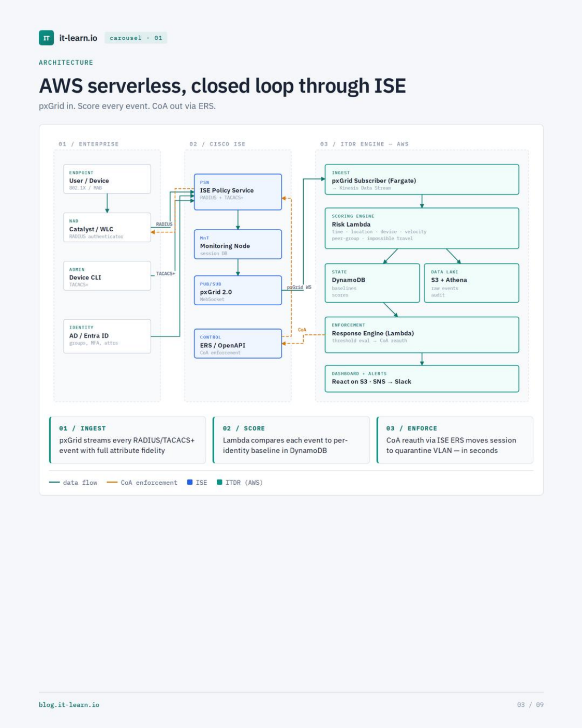The width and height of the screenshot is (582, 728).
Task: Click the AD / Entra ID box
Action: (107, 336)
